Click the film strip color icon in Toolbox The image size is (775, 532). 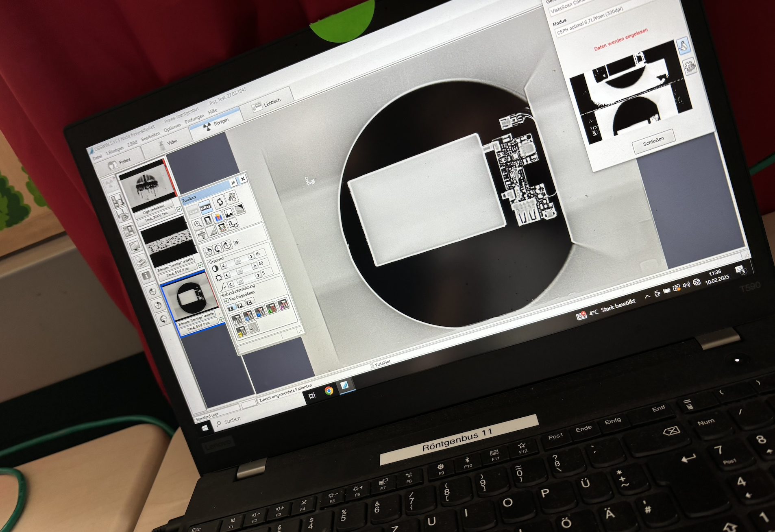[x=222, y=228]
